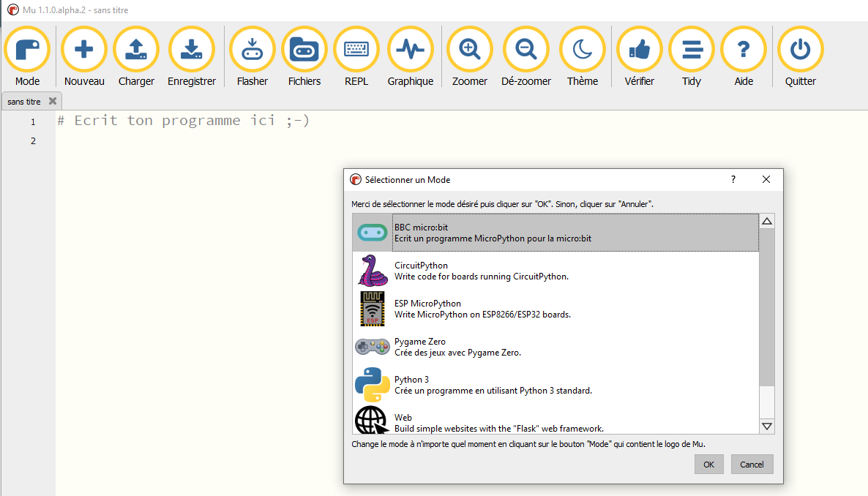Create a new file with Nouveau
This screenshot has height=496, width=868.
point(84,56)
